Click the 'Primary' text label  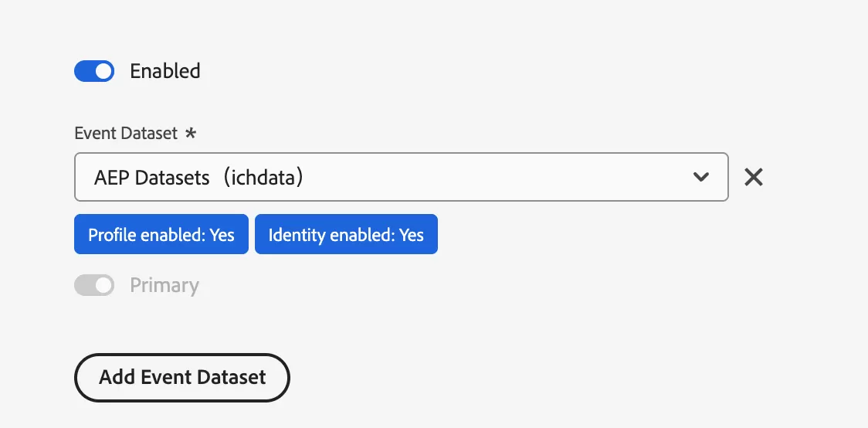tap(164, 286)
